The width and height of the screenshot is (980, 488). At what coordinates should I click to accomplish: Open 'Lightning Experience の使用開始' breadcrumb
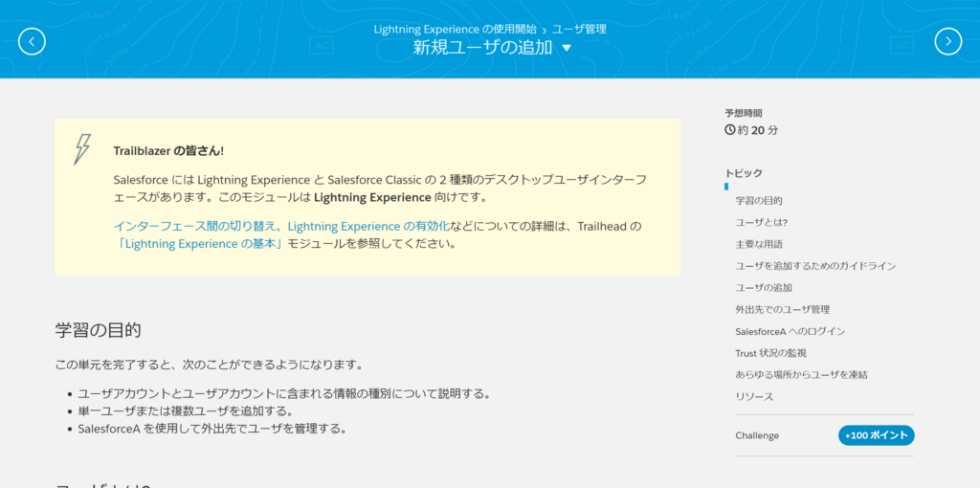455,29
